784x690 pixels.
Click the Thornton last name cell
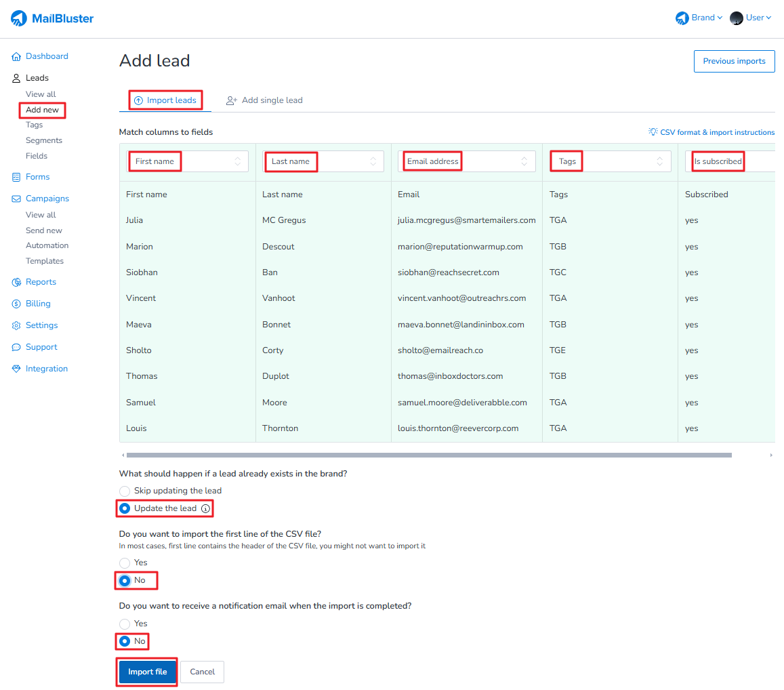tap(280, 428)
